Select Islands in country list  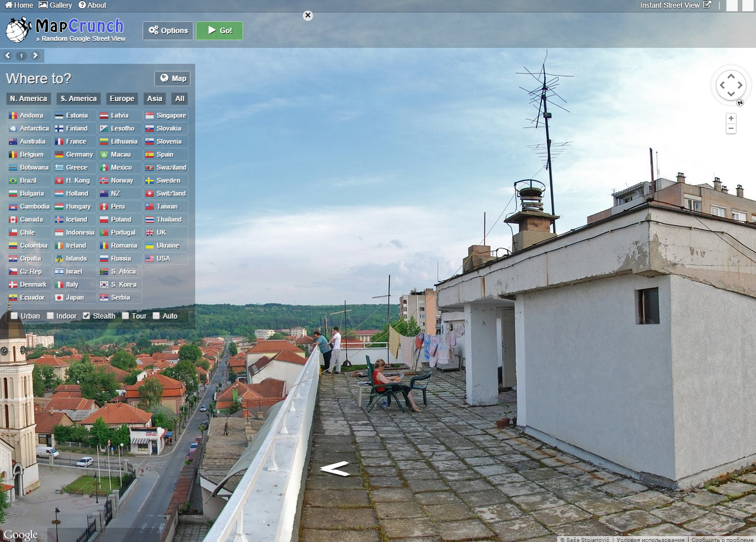(75, 259)
